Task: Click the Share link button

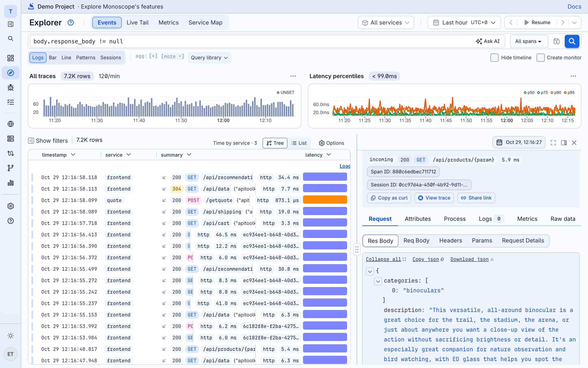Action: coord(476,198)
